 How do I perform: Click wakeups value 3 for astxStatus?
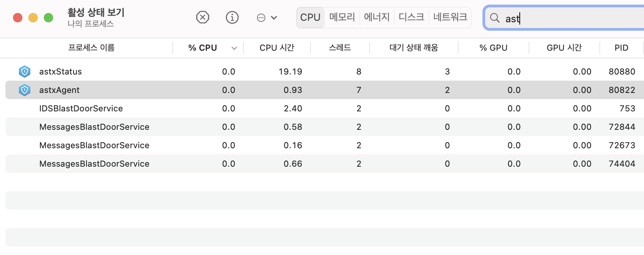[447, 71]
